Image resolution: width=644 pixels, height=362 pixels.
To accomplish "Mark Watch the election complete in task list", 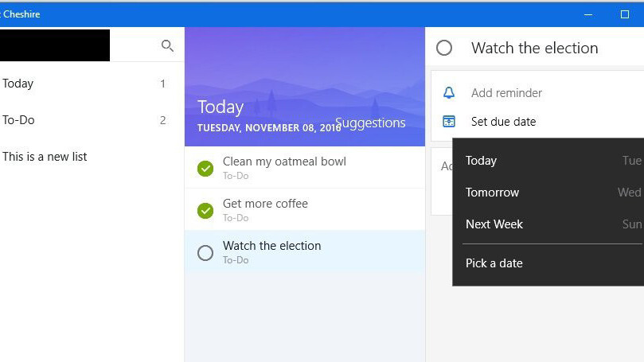I will [205, 252].
